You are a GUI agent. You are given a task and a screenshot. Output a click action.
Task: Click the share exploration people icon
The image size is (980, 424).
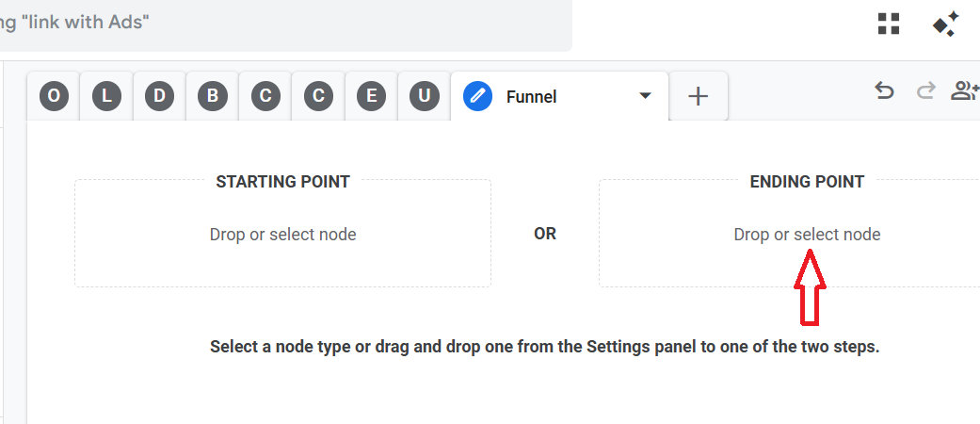tap(965, 90)
